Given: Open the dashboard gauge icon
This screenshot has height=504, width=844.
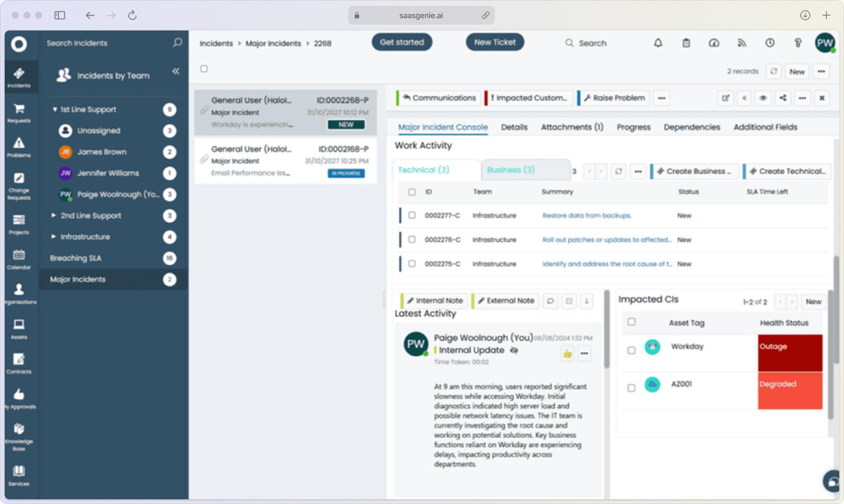Looking at the screenshot, I should click(714, 43).
